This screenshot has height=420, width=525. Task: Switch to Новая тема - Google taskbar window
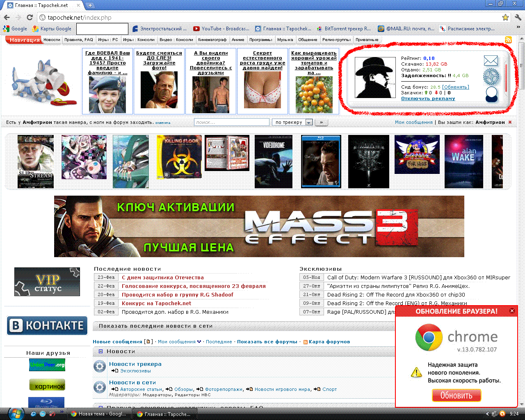click(x=99, y=414)
